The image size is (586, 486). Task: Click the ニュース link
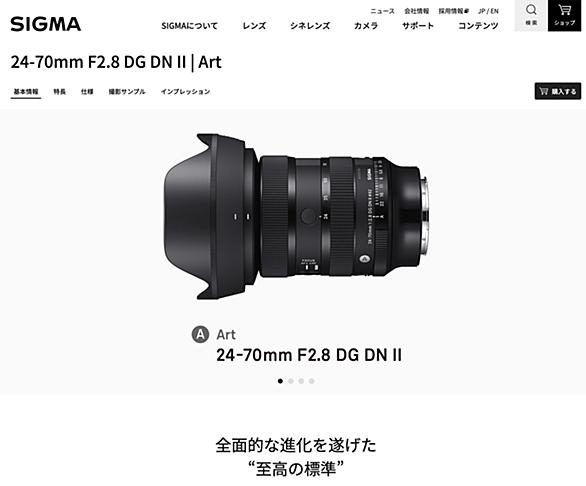click(x=382, y=11)
